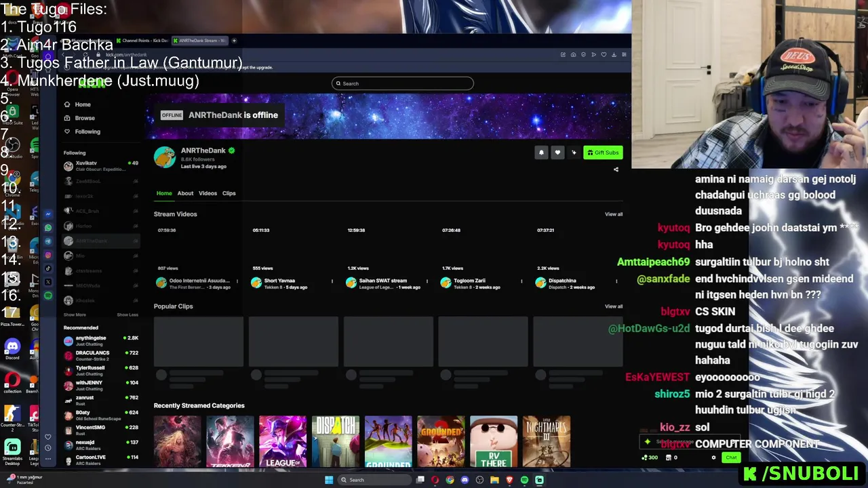Click the green Gift Subs button

[x=603, y=152]
